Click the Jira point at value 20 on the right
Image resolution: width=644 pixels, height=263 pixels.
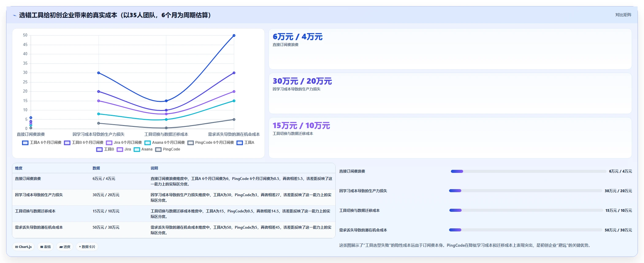coord(234,91)
